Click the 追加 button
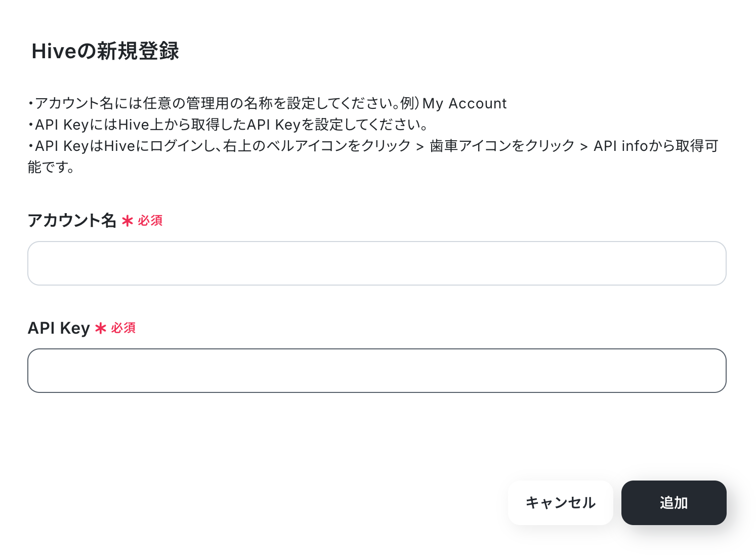 (x=674, y=503)
